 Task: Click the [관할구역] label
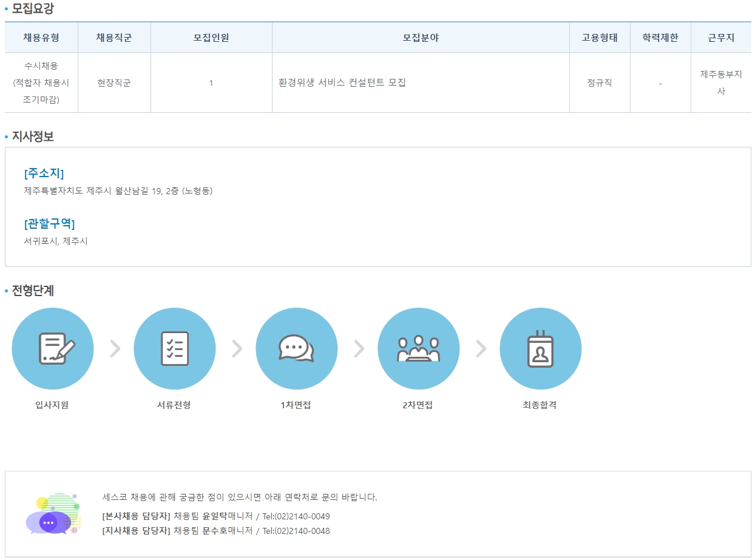[x=49, y=224]
